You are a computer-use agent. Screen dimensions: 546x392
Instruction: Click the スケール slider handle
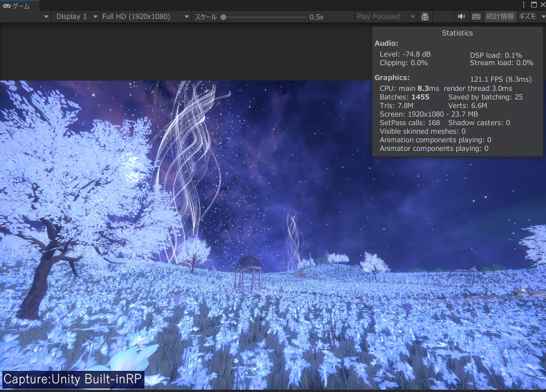(x=223, y=17)
